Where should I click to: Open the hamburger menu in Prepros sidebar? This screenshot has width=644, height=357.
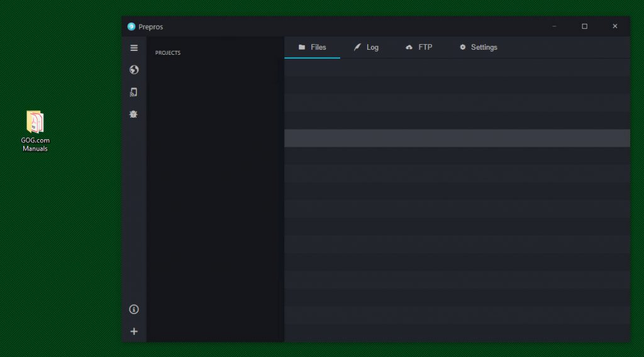[x=134, y=48]
